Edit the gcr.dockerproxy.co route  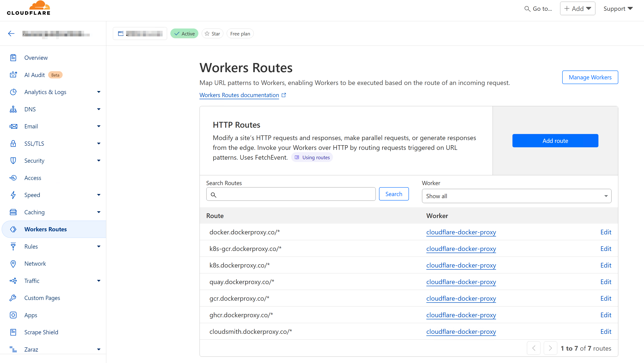(606, 298)
